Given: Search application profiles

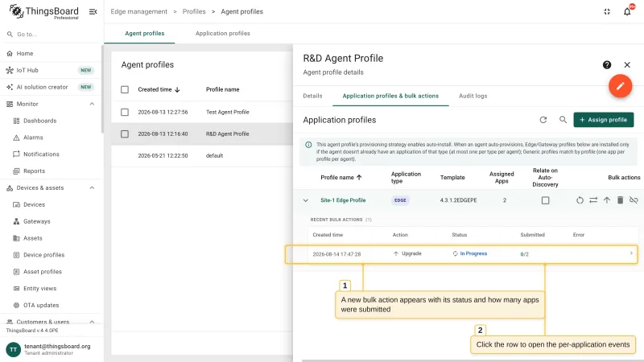Looking at the screenshot, I should [563, 120].
